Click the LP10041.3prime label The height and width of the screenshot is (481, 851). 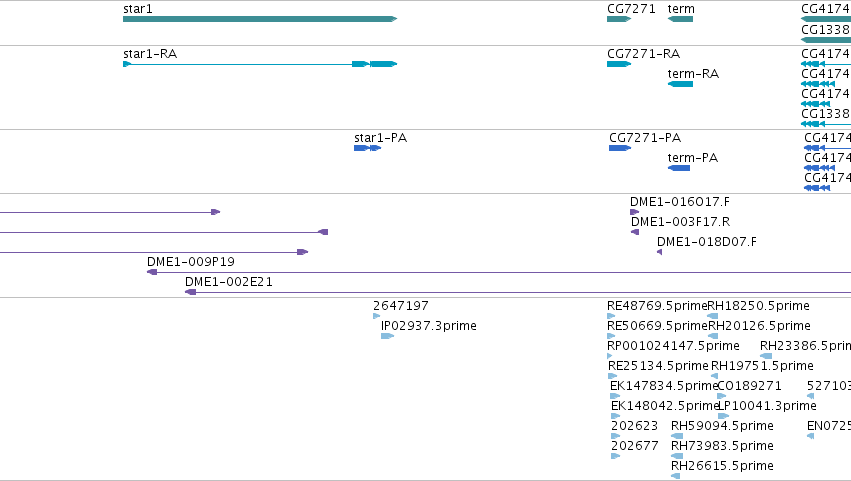click(767, 407)
